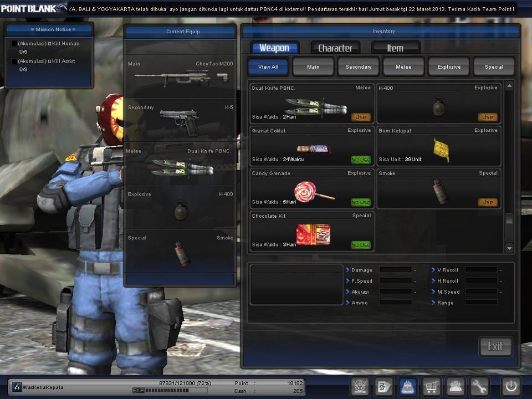Filter inventory by Secondary weapons
This screenshot has width=532, height=399.
click(x=359, y=66)
